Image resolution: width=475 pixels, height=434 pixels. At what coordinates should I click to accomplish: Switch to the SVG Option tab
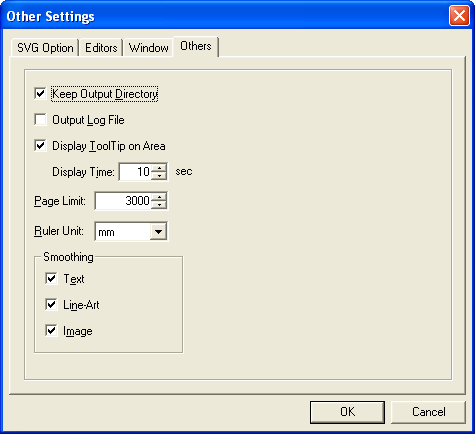(x=45, y=48)
